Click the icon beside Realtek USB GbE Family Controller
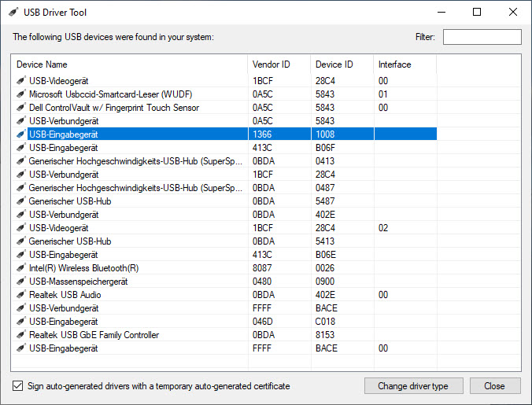This screenshot has height=405, width=532. (x=21, y=335)
